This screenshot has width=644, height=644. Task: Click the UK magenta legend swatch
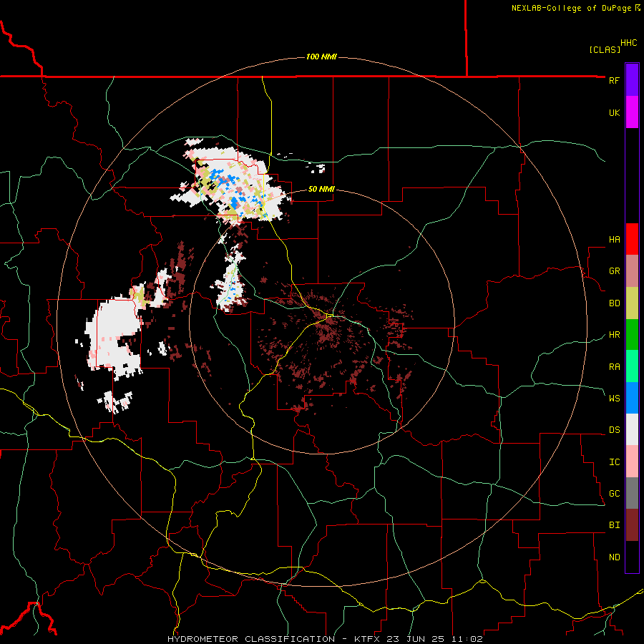(632, 112)
